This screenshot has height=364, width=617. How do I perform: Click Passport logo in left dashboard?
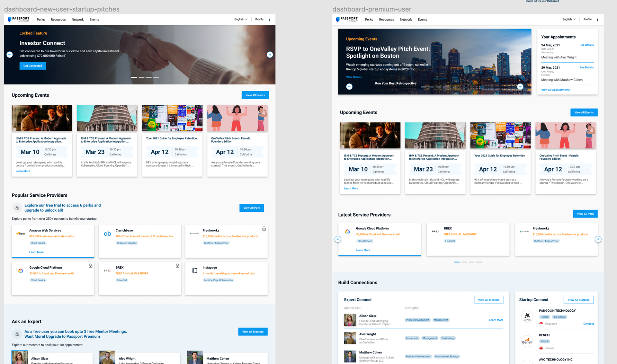(x=19, y=19)
